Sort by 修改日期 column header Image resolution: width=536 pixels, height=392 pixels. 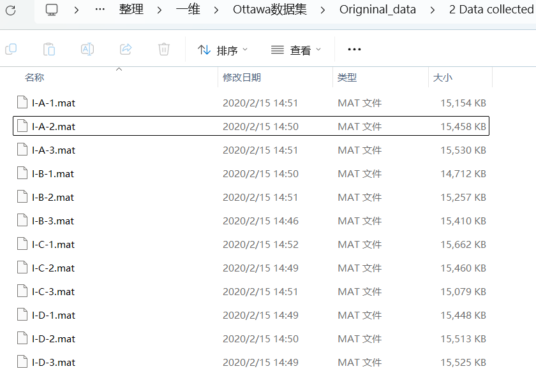242,78
